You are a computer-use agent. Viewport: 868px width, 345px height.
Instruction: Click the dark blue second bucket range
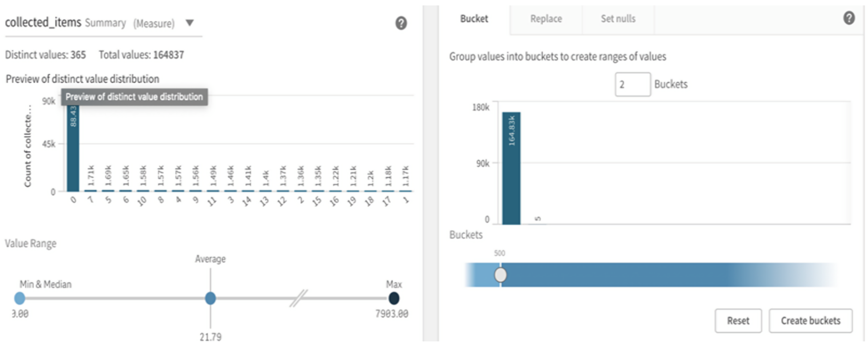coord(623,275)
